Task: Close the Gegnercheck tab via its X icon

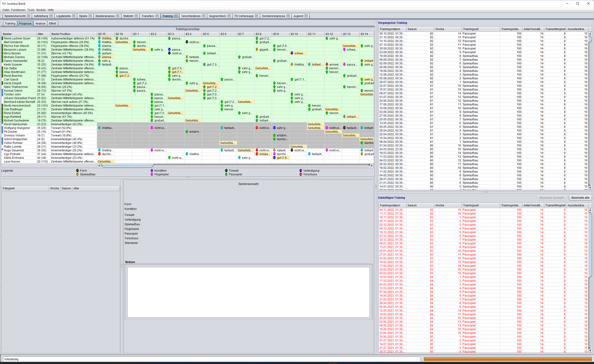Action: click(x=229, y=16)
